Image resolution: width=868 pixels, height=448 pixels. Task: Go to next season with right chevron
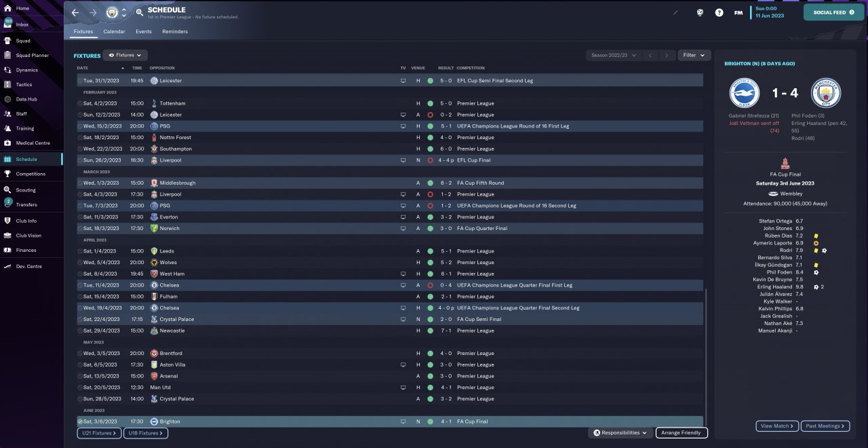pyautogui.click(x=667, y=55)
